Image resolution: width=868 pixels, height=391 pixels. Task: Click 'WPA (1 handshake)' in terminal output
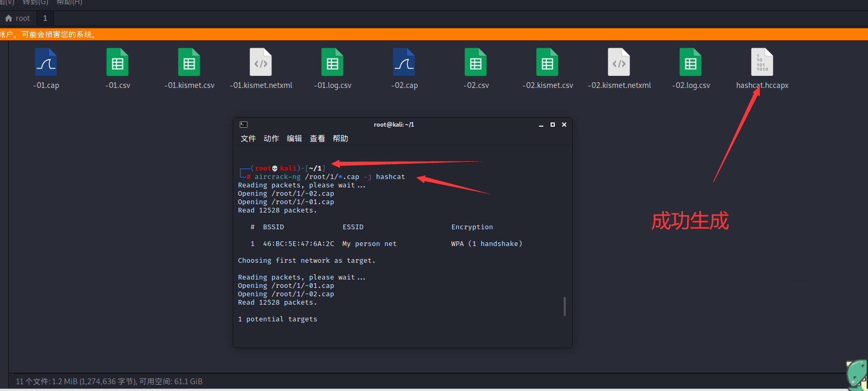tap(487, 244)
